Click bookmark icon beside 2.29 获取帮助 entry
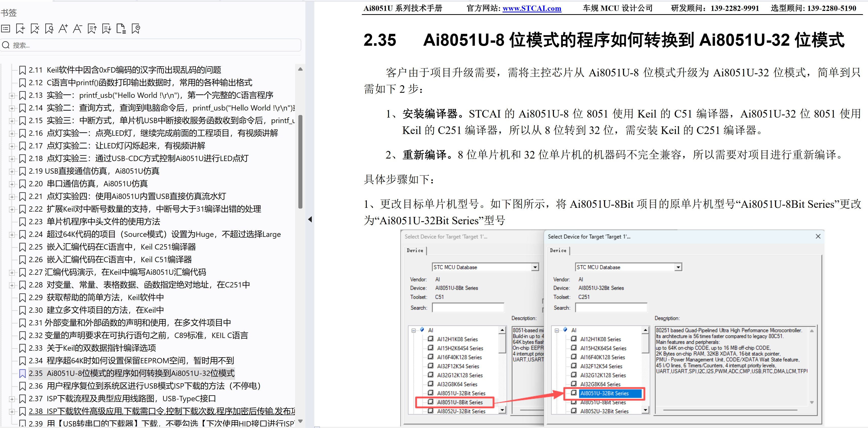 pos(23,298)
